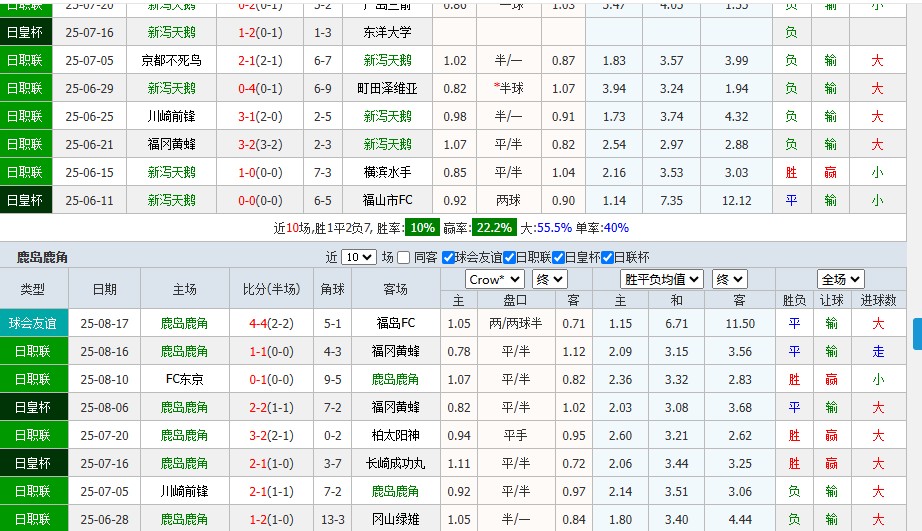This screenshot has width=922, height=531.
Task: Expand the Crow* odds company dropdown
Action: 494,279
